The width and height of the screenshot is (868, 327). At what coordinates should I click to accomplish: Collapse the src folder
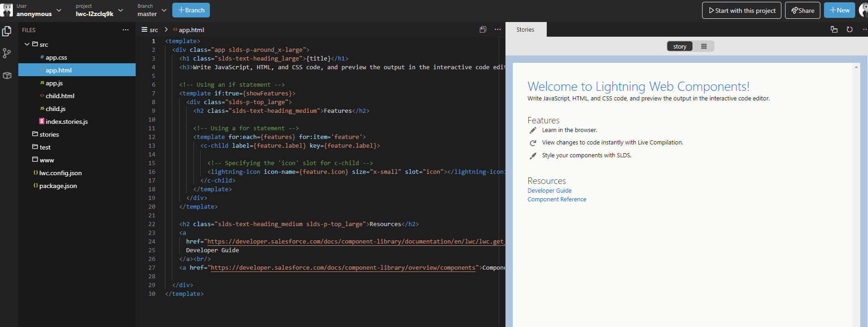click(27, 44)
